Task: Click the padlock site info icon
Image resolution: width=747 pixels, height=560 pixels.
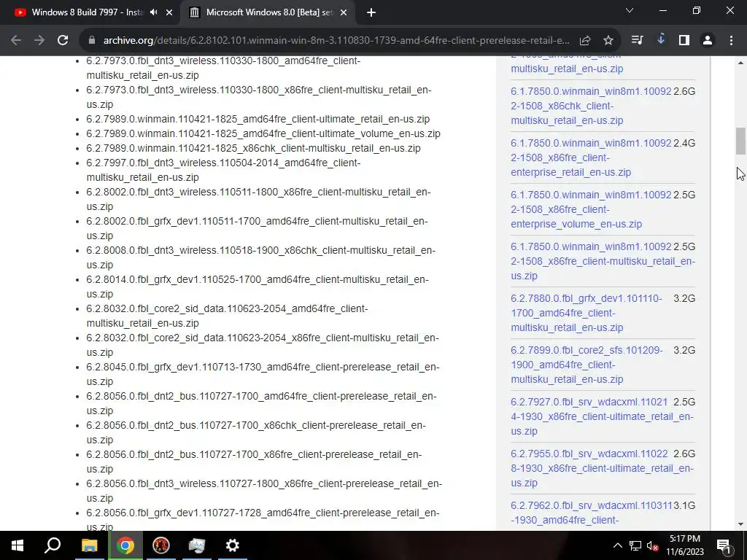Action: 92,41
